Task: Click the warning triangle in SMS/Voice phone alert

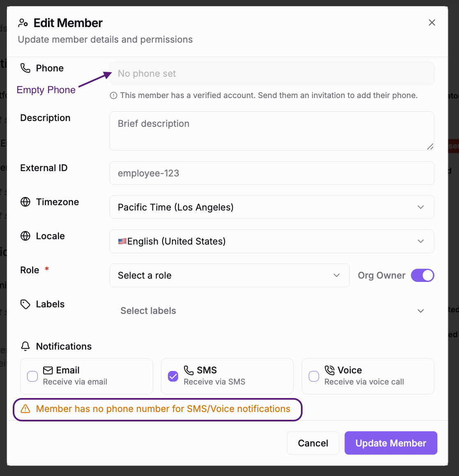Action: coord(25,409)
